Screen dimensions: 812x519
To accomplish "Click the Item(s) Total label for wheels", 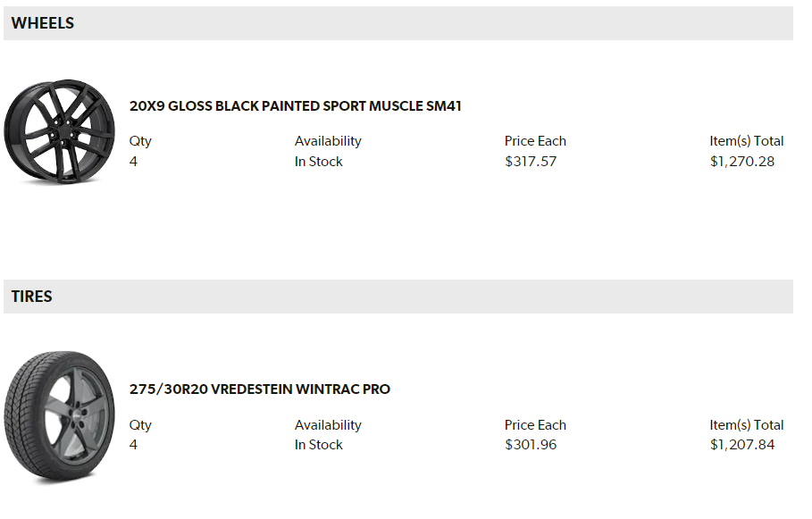I will 747,141.
